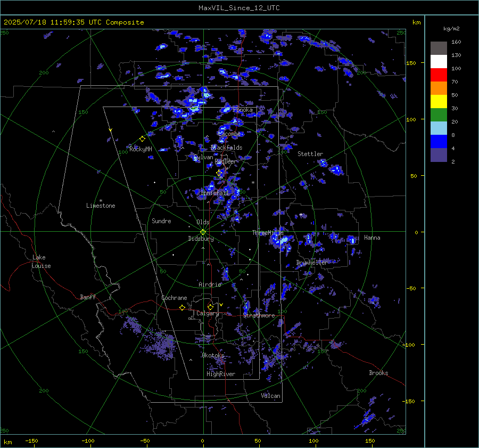Select the orange 50–70 legend color
The width and height of the screenshot is (479, 448).
coord(439,88)
